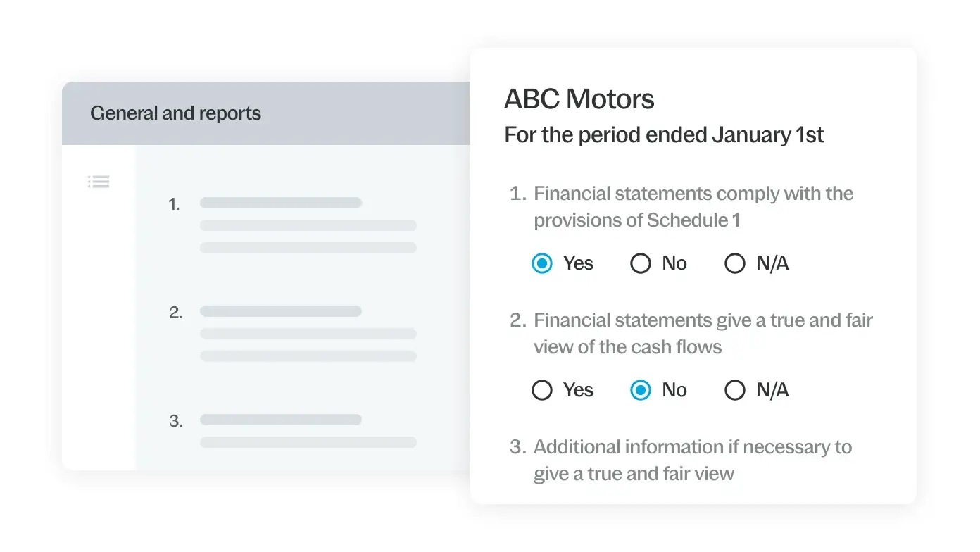Select the short heading bar of outline item 3
This screenshot has width=980, height=552.
click(280, 420)
